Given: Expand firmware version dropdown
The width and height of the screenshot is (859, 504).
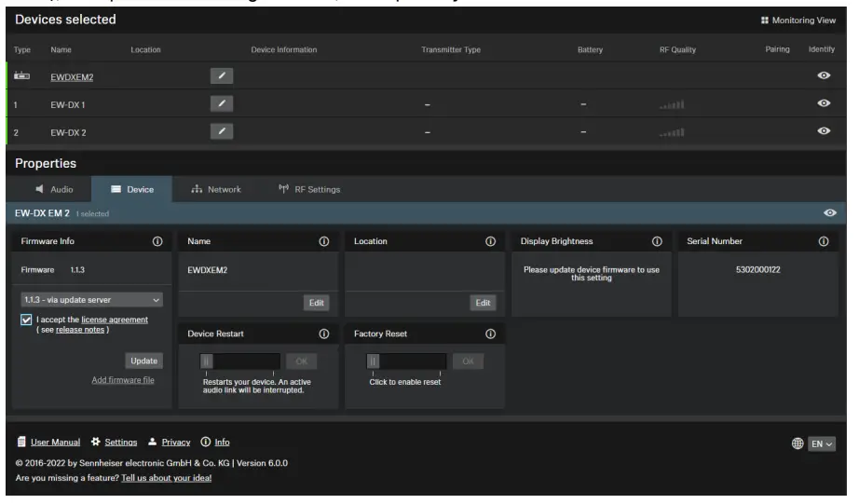Looking at the screenshot, I should click(x=91, y=300).
